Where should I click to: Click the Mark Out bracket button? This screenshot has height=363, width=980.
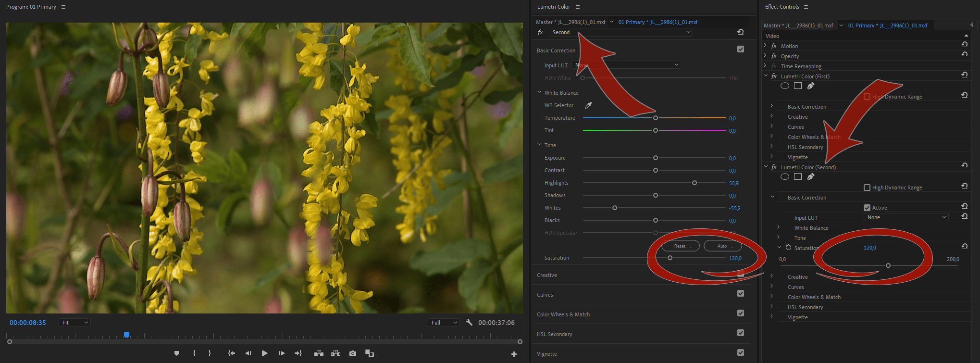(210, 353)
